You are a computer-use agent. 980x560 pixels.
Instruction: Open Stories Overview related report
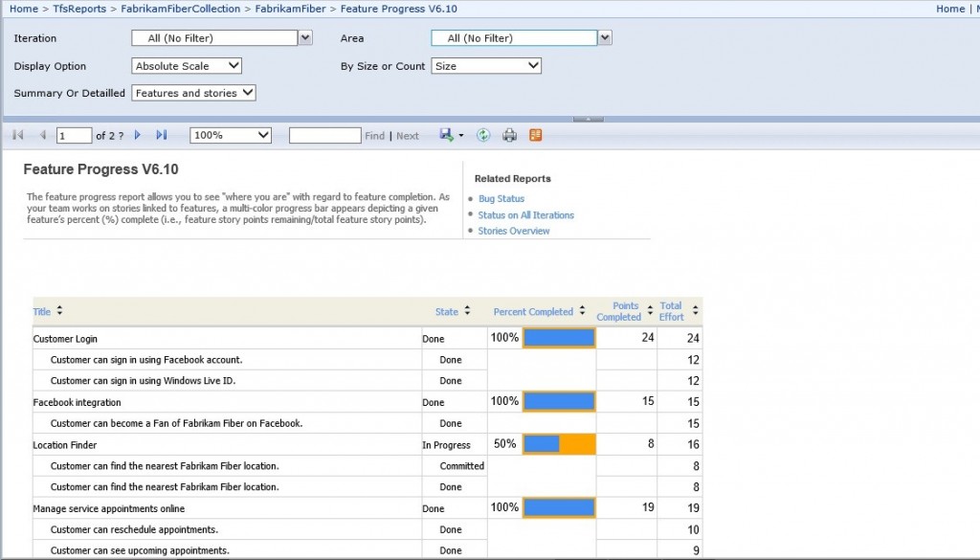pos(514,231)
